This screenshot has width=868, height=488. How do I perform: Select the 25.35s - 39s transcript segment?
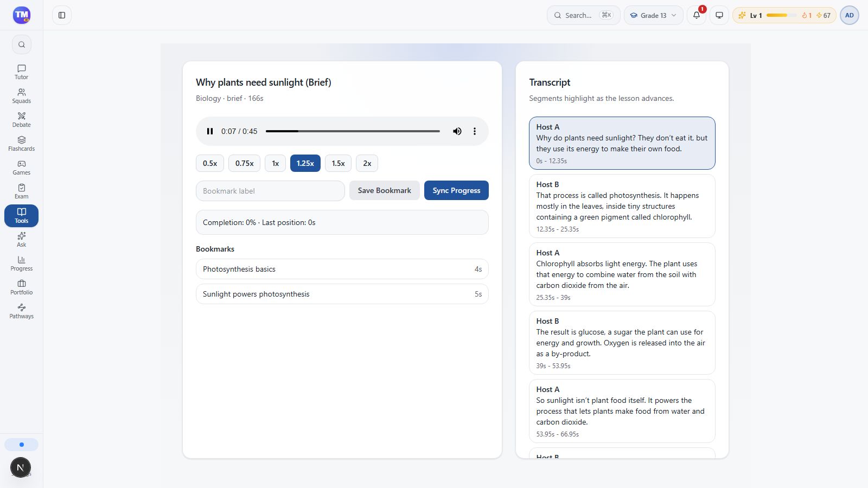point(622,274)
